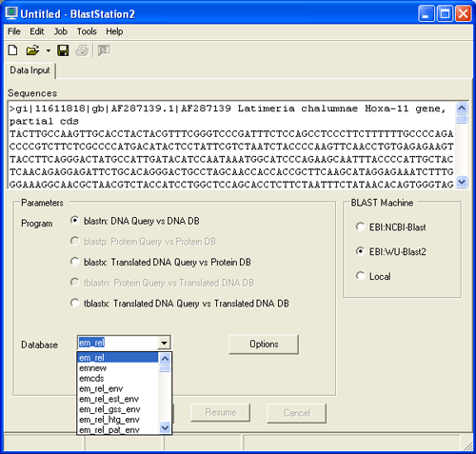Image resolution: width=476 pixels, height=454 pixels.
Task: Save the job with the floppy disk icon
Action: pyautogui.click(x=63, y=50)
